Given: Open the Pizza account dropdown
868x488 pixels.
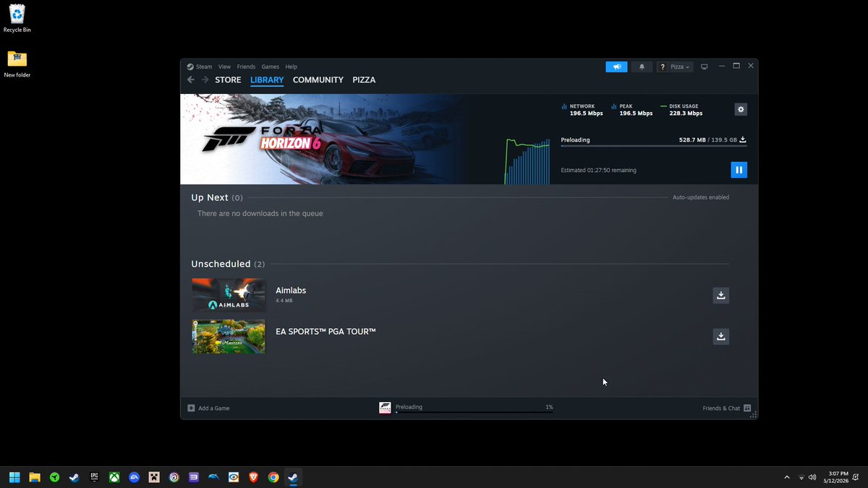Looking at the screenshot, I should (x=680, y=67).
